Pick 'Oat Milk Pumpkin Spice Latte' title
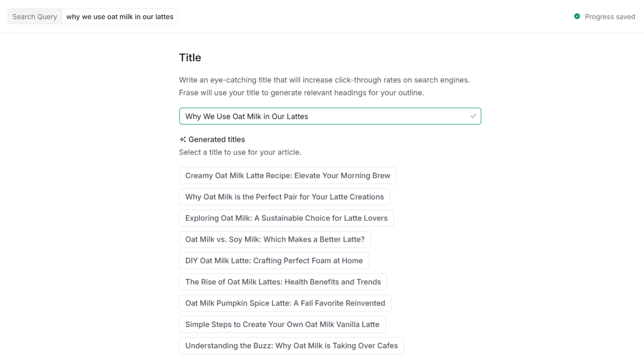644x358 pixels. coord(285,303)
